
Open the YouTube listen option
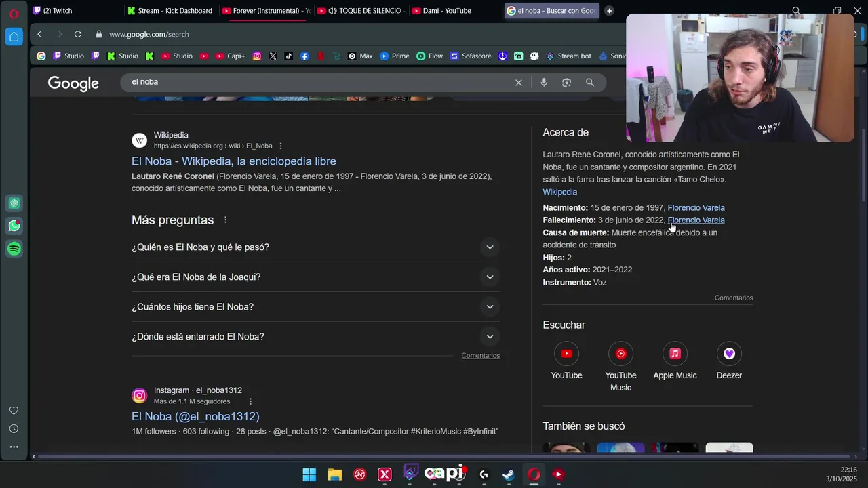click(566, 361)
